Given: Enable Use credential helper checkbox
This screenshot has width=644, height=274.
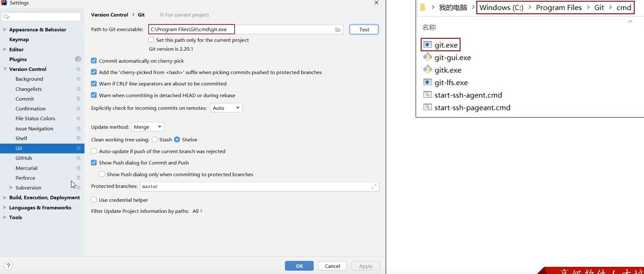Looking at the screenshot, I should click(x=94, y=200).
